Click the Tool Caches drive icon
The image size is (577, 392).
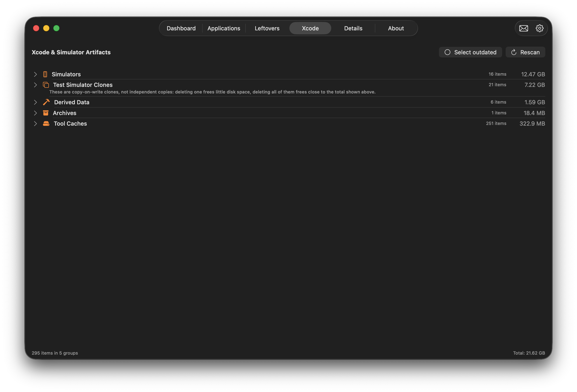click(x=46, y=123)
